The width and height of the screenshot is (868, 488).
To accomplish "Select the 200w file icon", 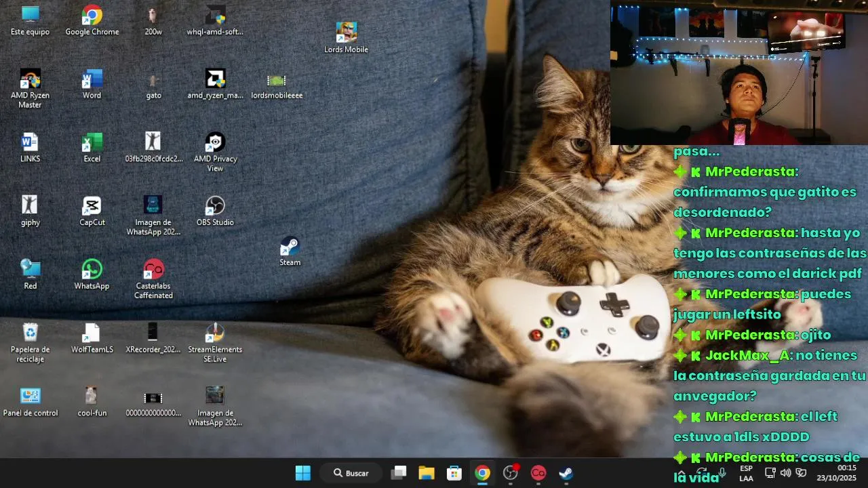I will point(153,20).
